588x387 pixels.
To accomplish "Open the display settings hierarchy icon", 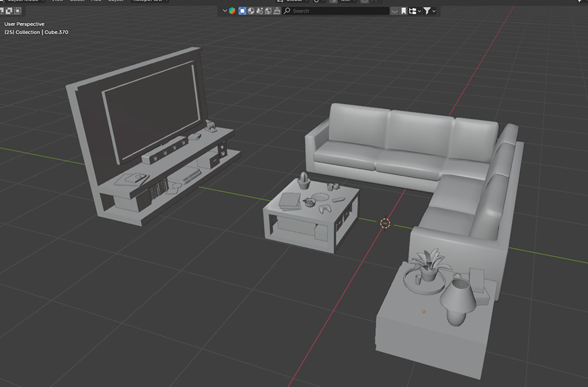I will 413,11.
